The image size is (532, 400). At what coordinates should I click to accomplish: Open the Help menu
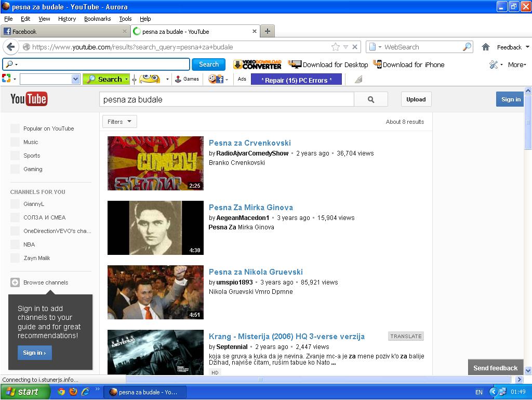[x=145, y=19]
